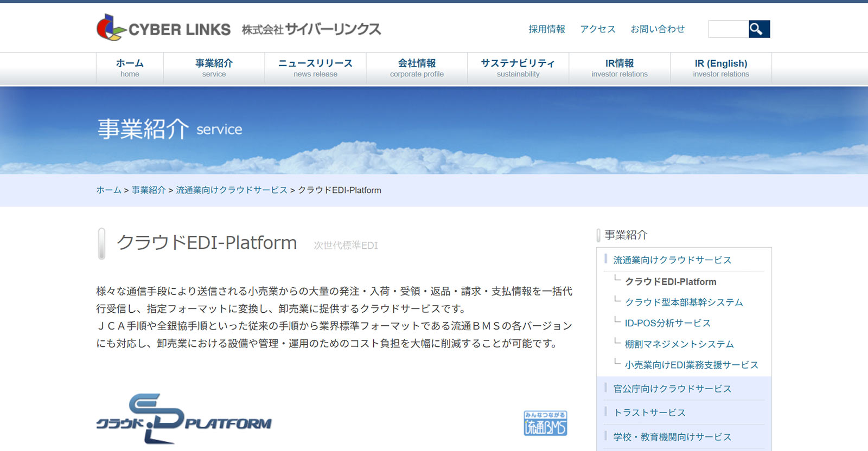Image resolution: width=868 pixels, height=451 pixels.
Task: Open the 採用情報 link
Action: [547, 29]
